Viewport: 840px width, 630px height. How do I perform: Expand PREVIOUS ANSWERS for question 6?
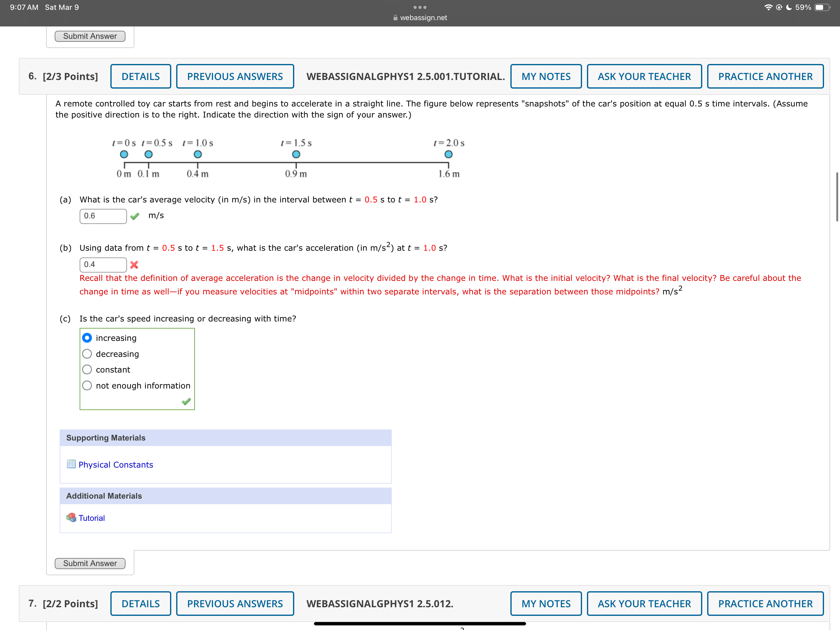coord(235,76)
